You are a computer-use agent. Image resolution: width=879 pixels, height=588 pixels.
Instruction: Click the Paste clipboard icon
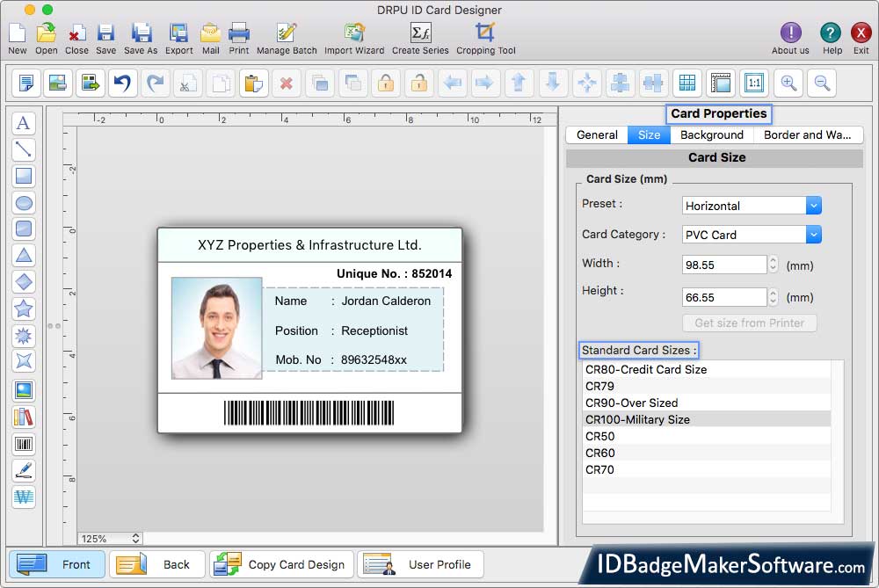click(253, 83)
